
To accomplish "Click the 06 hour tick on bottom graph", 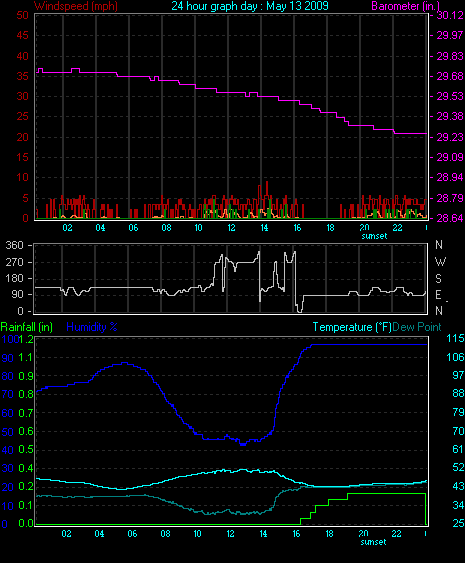I will (132, 534).
